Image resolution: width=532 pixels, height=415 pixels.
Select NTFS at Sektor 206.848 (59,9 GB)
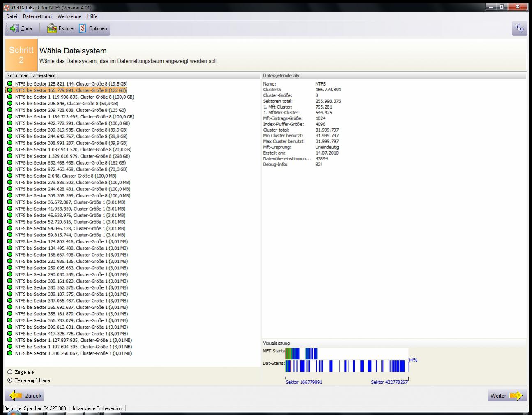click(x=63, y=104)
